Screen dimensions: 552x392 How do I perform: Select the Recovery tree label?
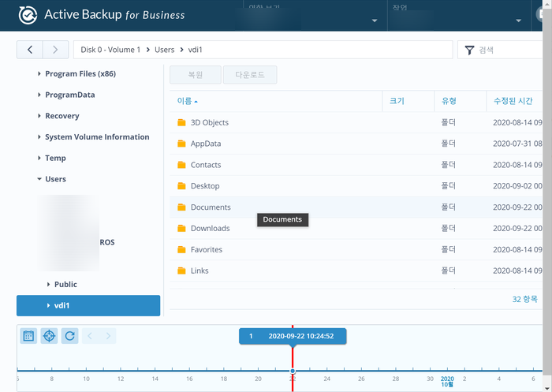click(x=62, y=116)
